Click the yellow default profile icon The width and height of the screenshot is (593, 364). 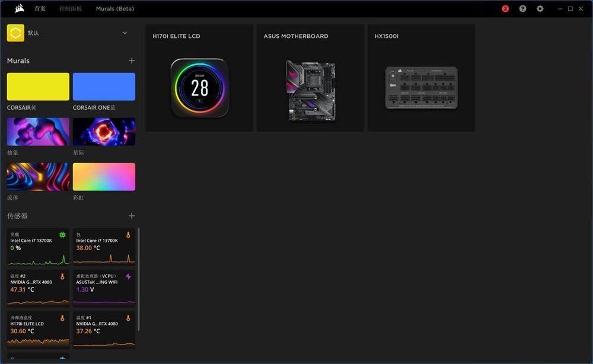pos(15,33)
